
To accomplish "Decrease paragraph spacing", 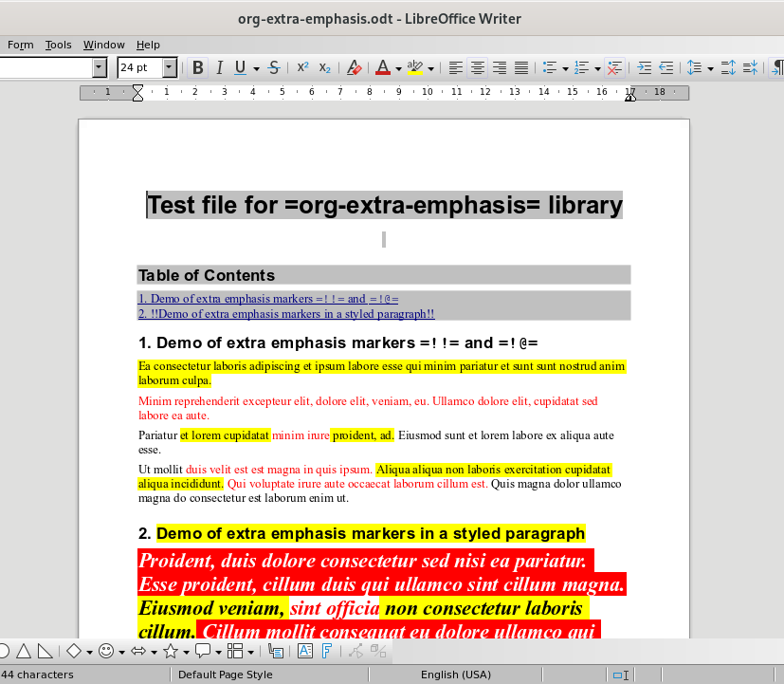I will tap(750, 67).
